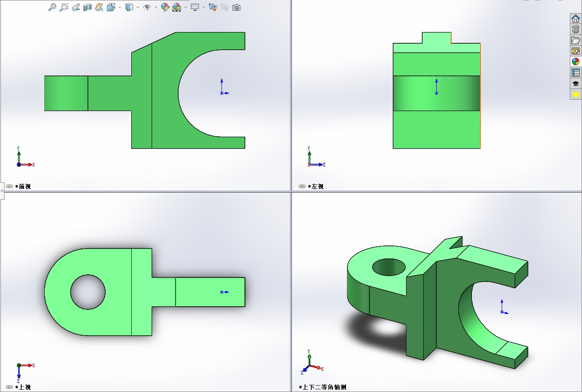Image resolution: width=582 pixels, height=392 pixels.
Task: Click the View Orientation cube icon
Action: (x=111, y=7)
